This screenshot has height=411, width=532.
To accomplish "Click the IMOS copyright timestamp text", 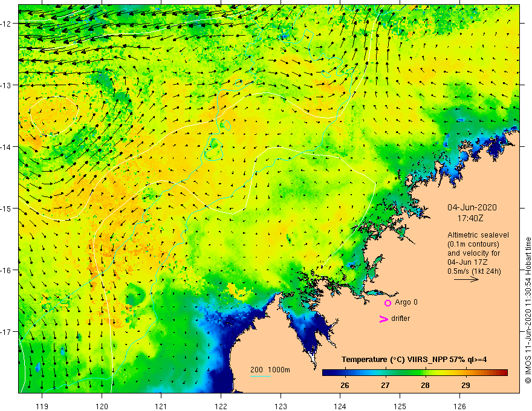I will coord(528,310).
